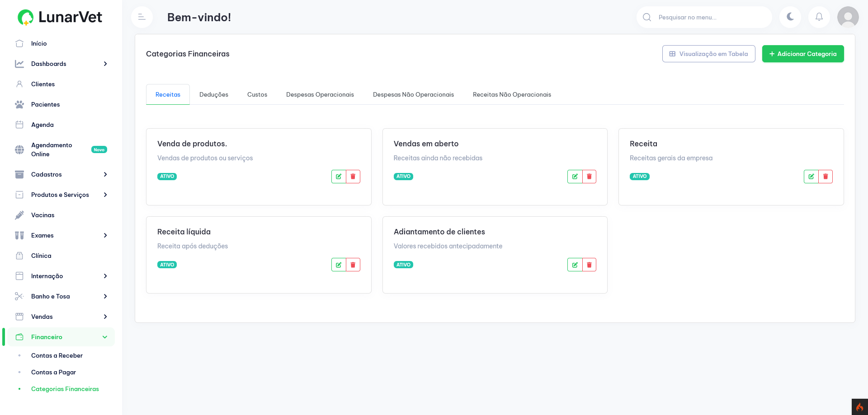The height and width of the screenshot is (415, 868).
Task: Open the Despesas Operacionais tab
Action: (320, 94)
